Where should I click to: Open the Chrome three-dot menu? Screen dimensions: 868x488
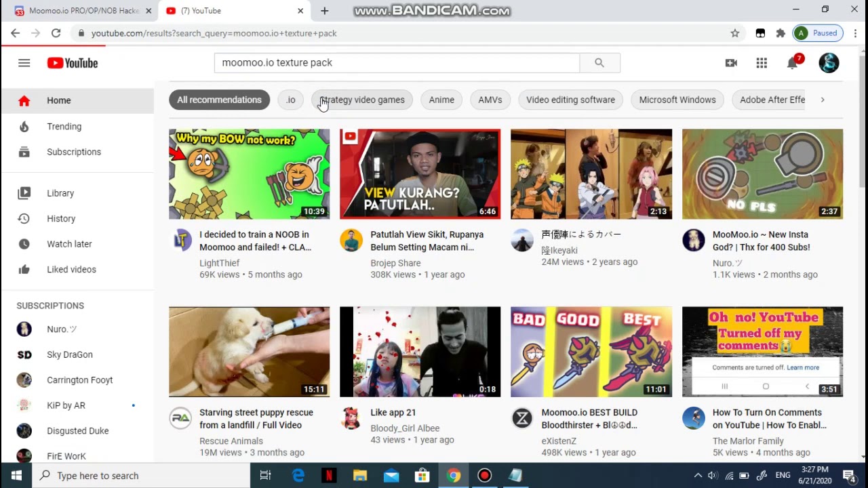(855, 33)
